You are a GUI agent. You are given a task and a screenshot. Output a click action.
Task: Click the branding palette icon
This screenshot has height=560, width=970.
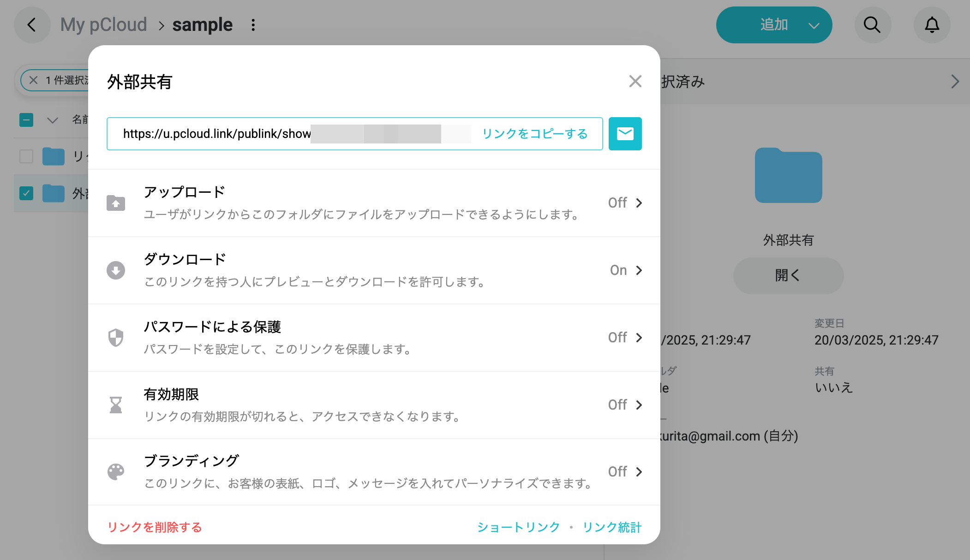click(116, 472)
